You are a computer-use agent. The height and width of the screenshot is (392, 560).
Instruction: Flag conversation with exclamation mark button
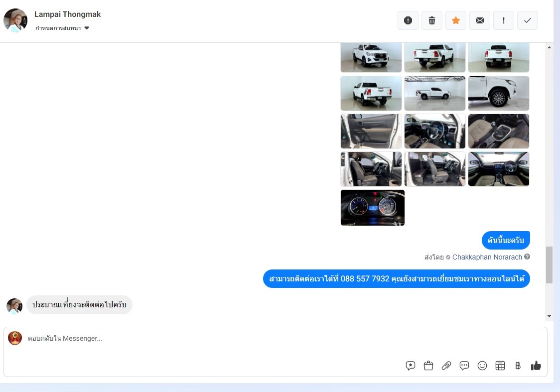click(x=503, y=20)
